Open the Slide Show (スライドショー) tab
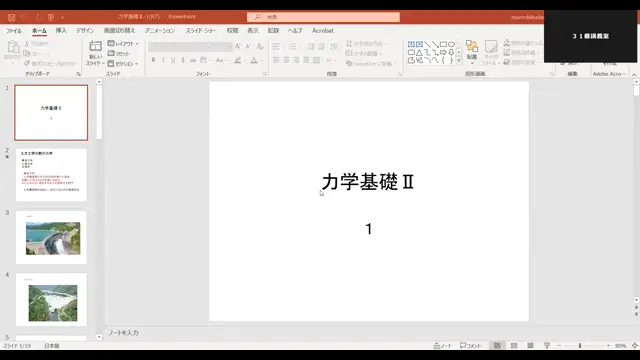Viewport: 640px width, 360px height. coord(201,31)
